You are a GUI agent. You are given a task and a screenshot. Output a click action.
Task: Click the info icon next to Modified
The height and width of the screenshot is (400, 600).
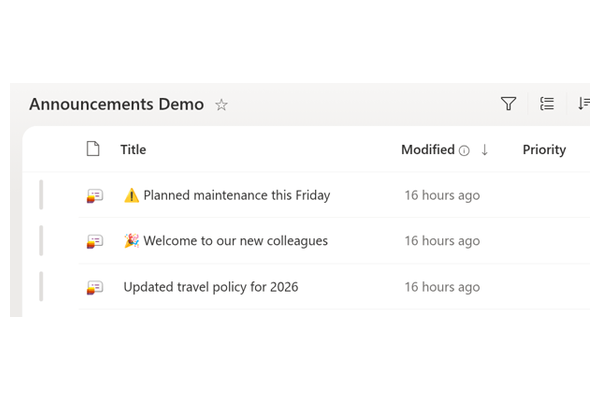(x=464, y=151)
